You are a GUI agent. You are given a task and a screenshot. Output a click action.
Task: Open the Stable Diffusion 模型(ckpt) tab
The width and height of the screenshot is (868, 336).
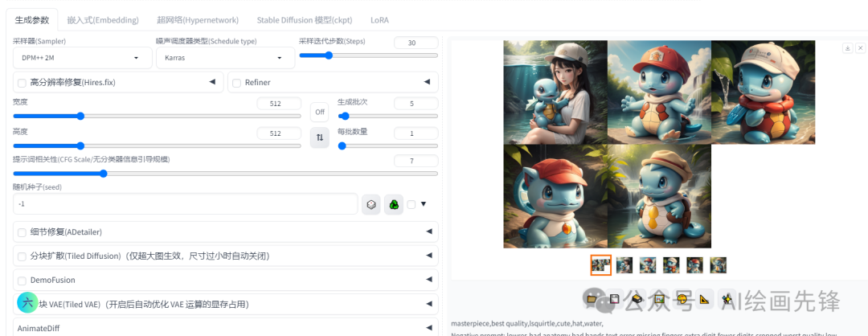(x=305, y=20)
